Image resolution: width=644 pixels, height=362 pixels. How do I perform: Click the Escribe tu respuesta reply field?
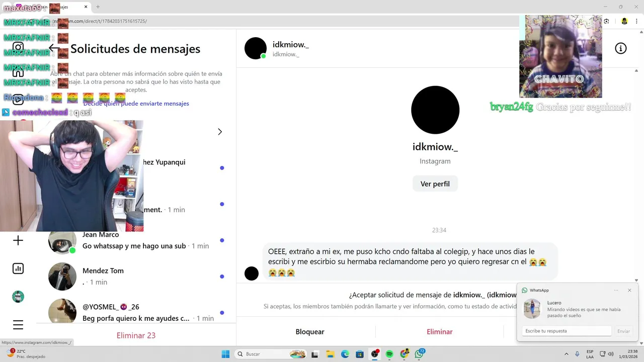click(x=567, y=331)
